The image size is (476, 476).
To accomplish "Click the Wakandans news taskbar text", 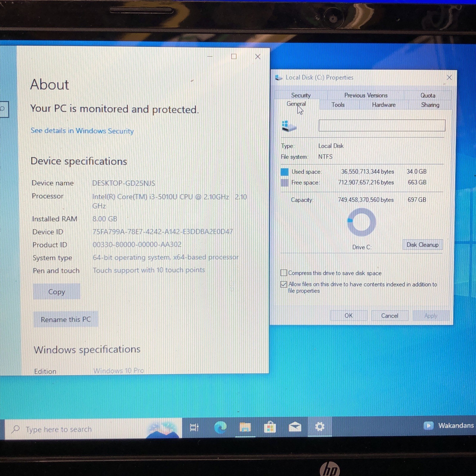I will pyautogui.click(x=456, y=425).
